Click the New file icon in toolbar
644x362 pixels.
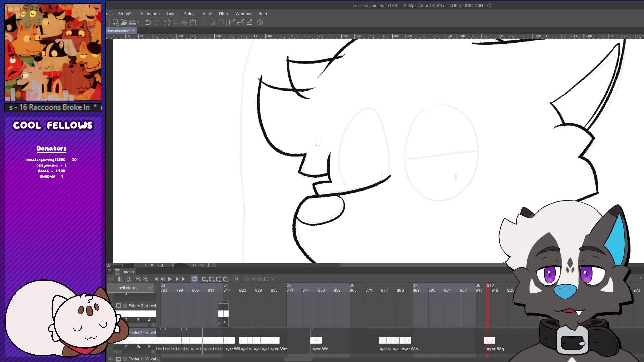115,22
